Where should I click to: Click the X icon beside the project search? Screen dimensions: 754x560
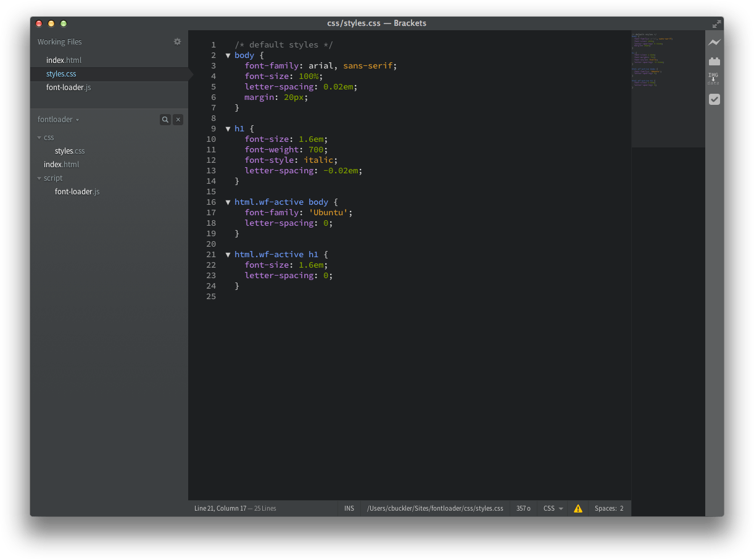point(178,119)
